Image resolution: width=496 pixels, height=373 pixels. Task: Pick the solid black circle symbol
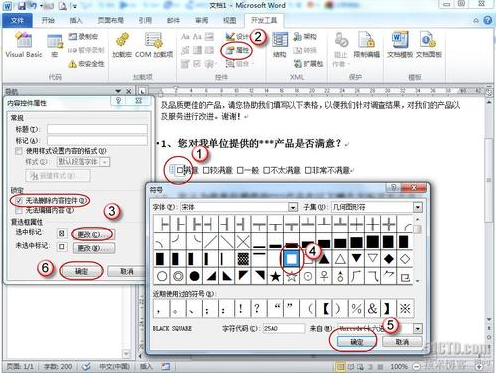(x=194, y=276)
